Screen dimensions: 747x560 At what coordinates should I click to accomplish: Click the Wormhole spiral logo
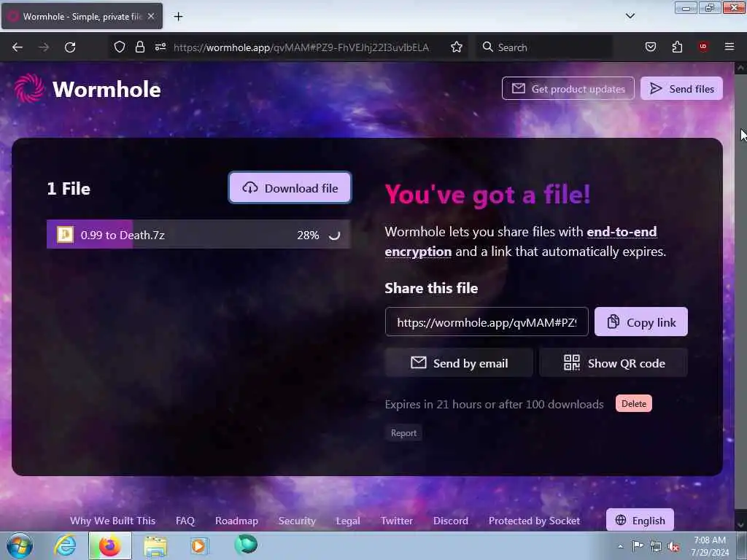pos(28,88)
